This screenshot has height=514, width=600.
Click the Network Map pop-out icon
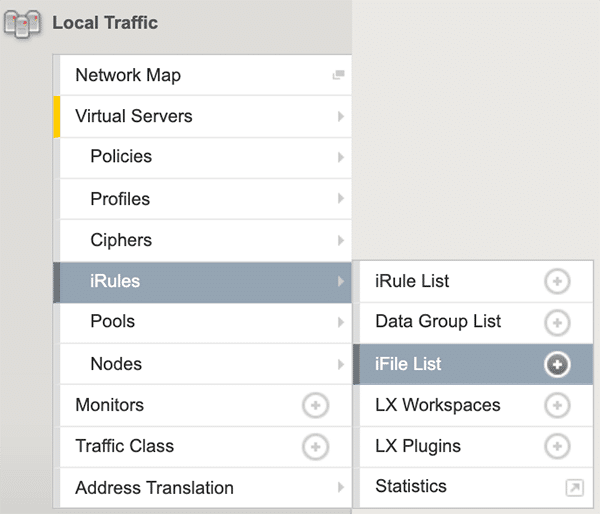coord(338,75)
